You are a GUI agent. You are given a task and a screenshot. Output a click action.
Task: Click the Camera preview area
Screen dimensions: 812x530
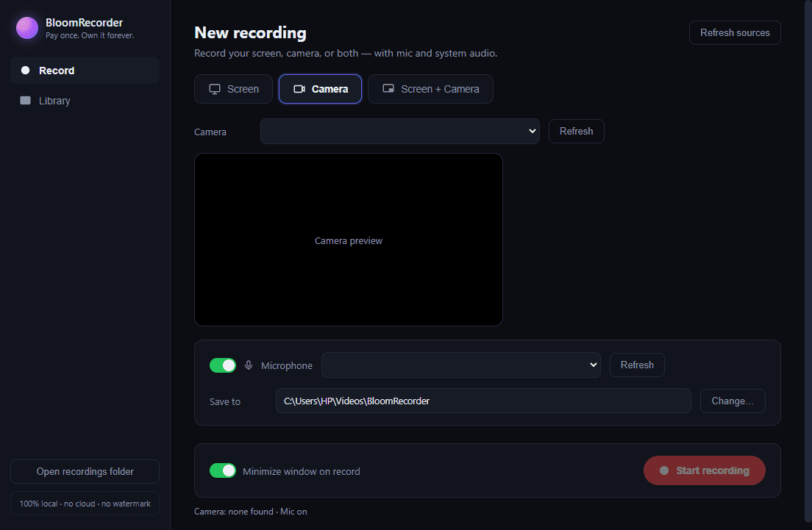coord(349,240)
